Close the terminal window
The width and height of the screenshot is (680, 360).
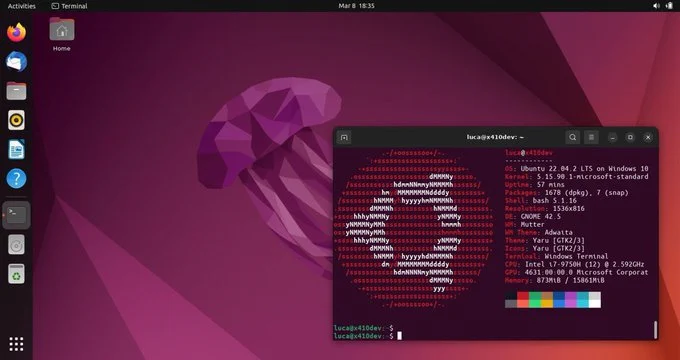tap(648, 137)
